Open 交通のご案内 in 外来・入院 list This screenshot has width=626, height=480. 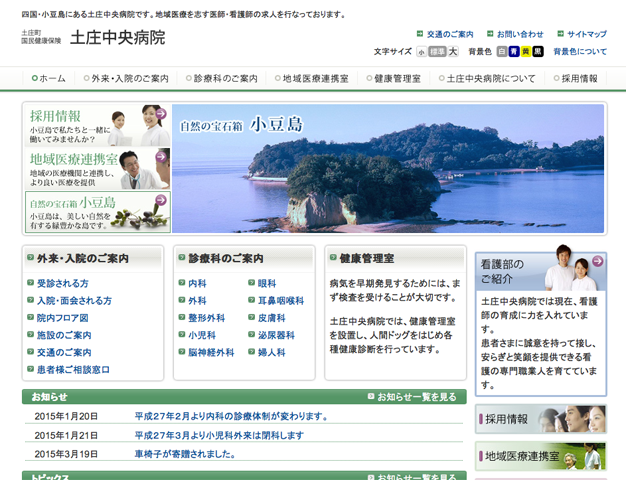click(64, 352)
